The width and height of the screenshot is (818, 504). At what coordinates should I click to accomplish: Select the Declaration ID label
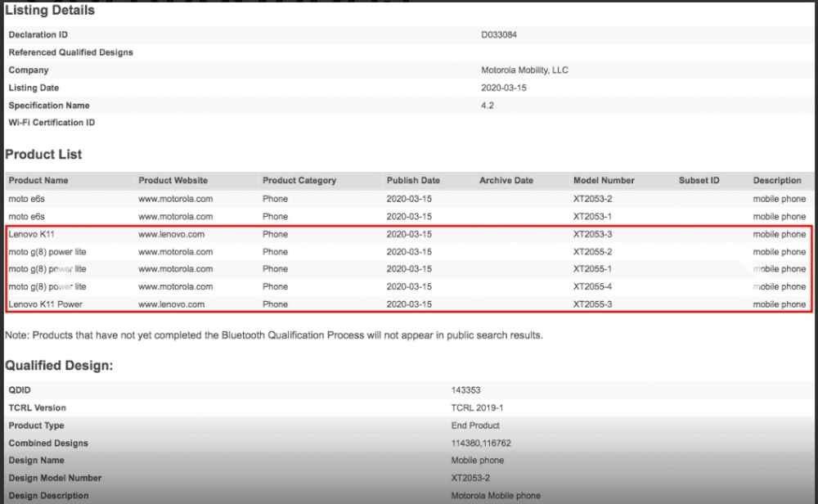pyautogui.click(x=38, y=34)
